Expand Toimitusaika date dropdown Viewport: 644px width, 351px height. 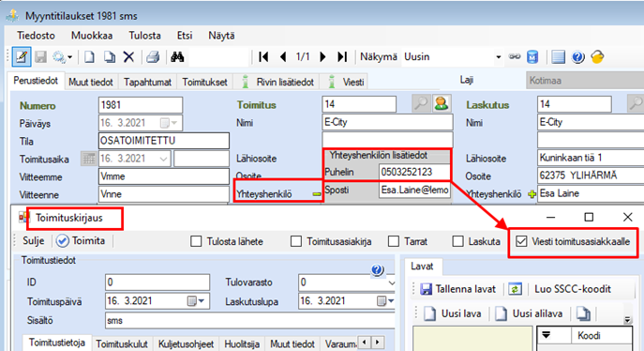163,159
